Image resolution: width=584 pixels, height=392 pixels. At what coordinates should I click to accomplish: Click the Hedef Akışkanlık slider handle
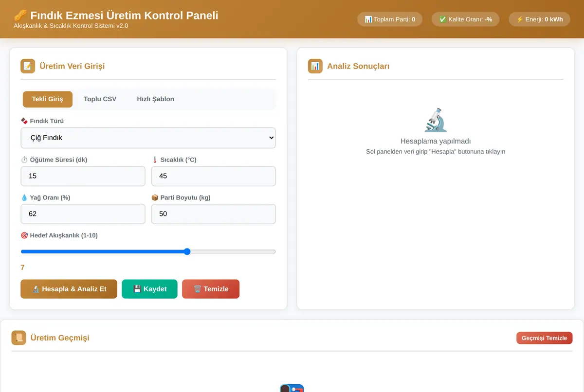(x=187, y=251)
